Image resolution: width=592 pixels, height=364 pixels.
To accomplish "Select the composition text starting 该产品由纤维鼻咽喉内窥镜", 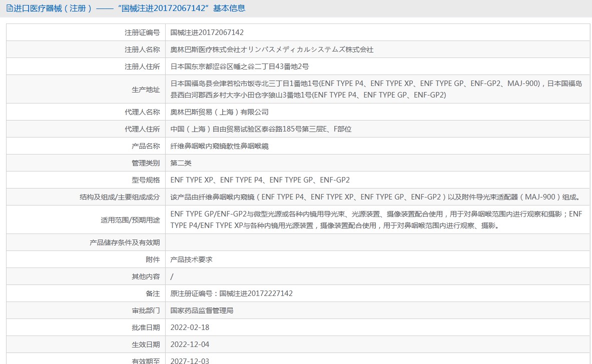I will pos(376,197).
